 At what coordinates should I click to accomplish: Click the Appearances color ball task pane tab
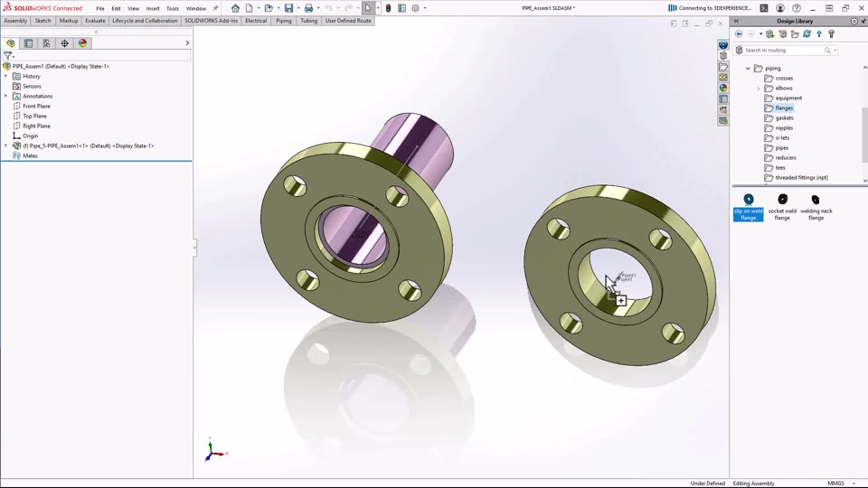pos(723,88)
